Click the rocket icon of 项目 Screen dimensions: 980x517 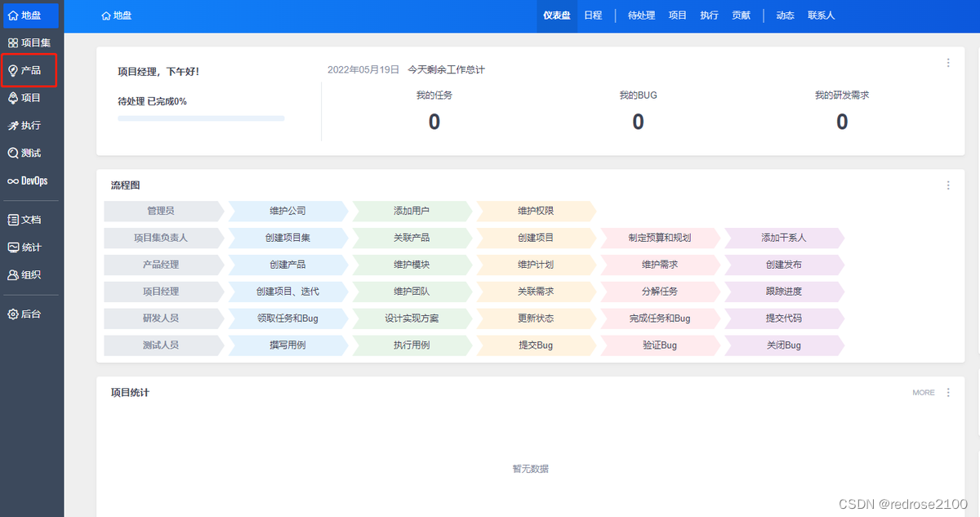[13, 98]
